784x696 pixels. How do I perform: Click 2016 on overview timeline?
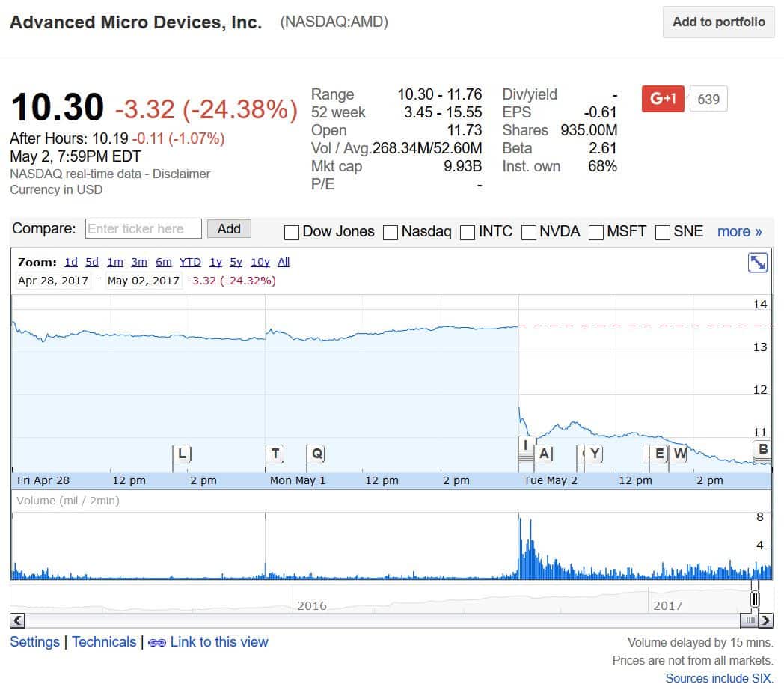(x=312, y=606)
